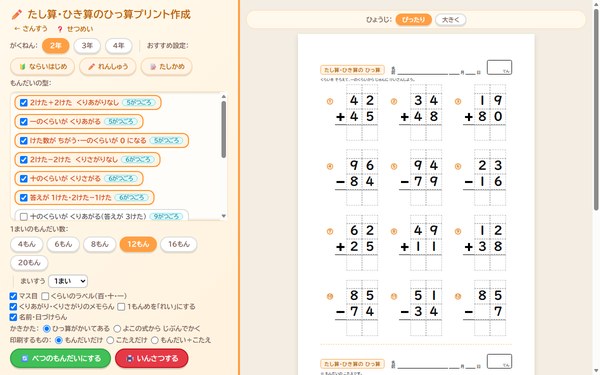Apply the ならいはじめ preset
The height and width of the screenshot is (375, 600).
(x=42, y=67)
